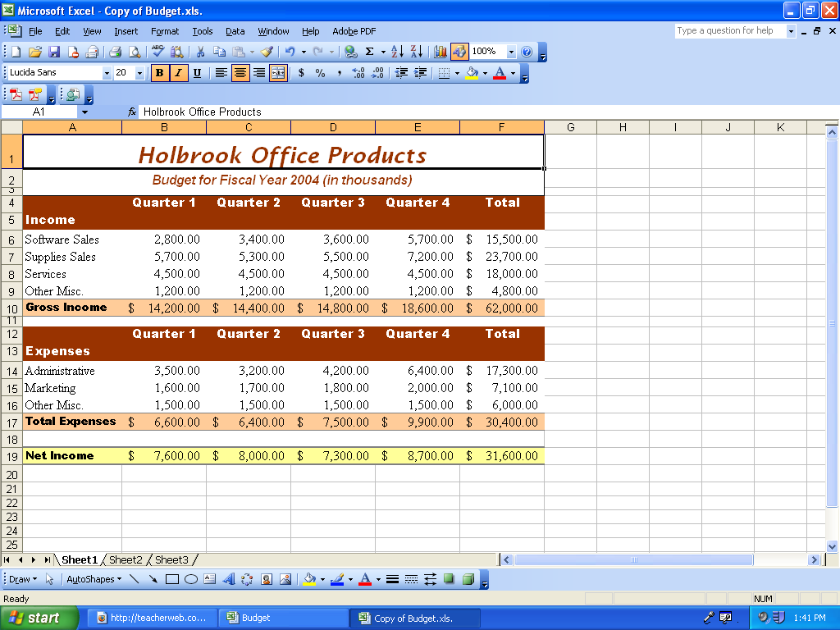This screenshot has height=630, width=840.
Task: Select the row 10 header
Action: coord(11,308)
